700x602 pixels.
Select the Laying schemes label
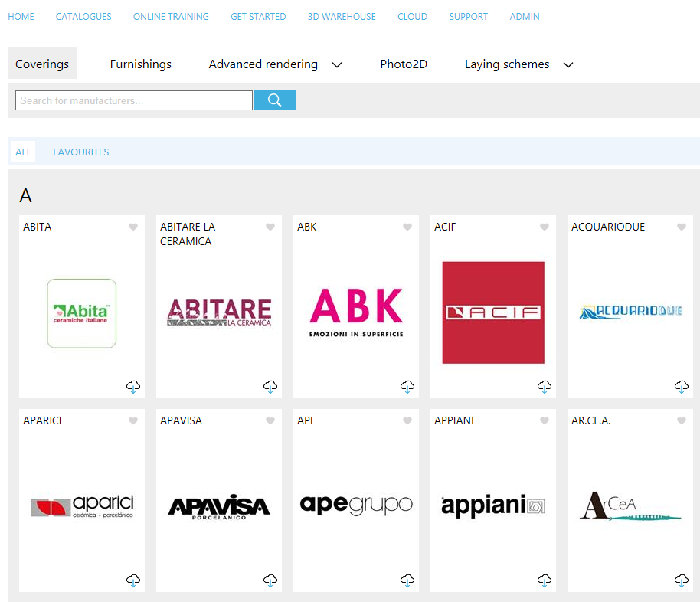tap(507, 64)
